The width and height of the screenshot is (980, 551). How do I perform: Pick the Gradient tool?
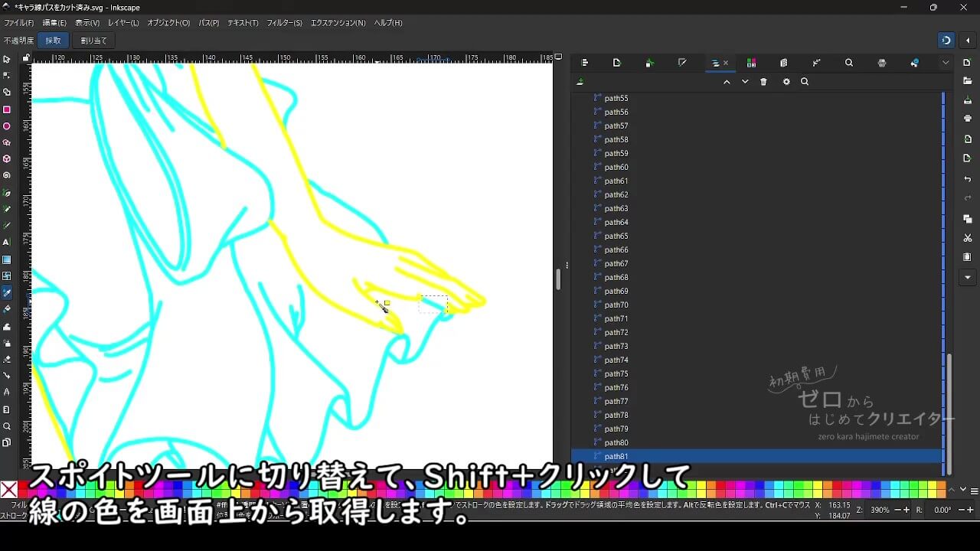pyautogui.click(x=7, y=259)
